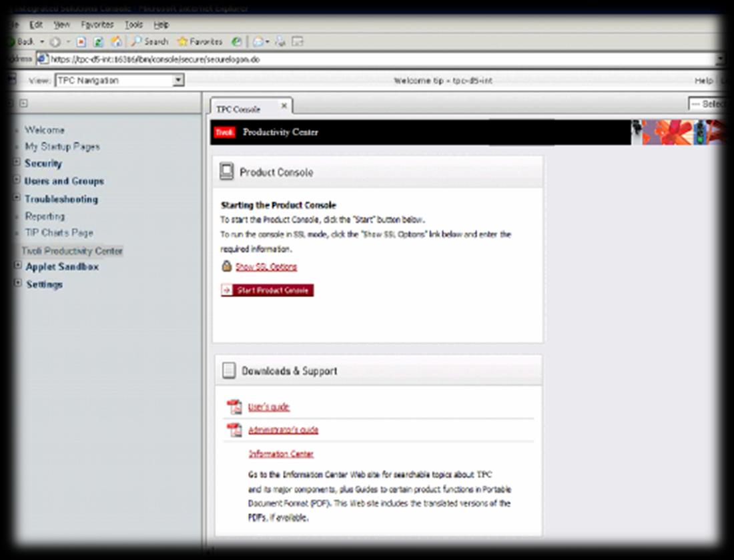Click the page icon in address bar
This screenshot has width=734, height=560.
(43, 59)
